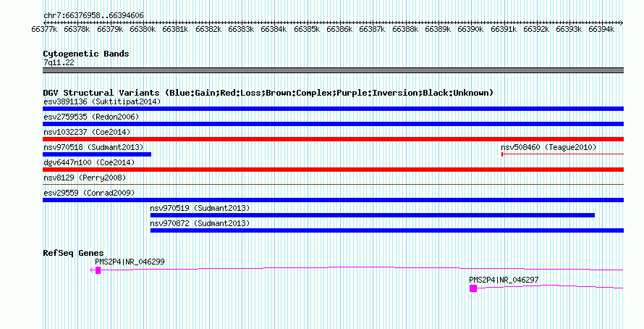The width and height of the screenshot is (644, 329).
Task: Click the PMS2P4|NR_046297 magenta exon box
Action: [473, 288]
